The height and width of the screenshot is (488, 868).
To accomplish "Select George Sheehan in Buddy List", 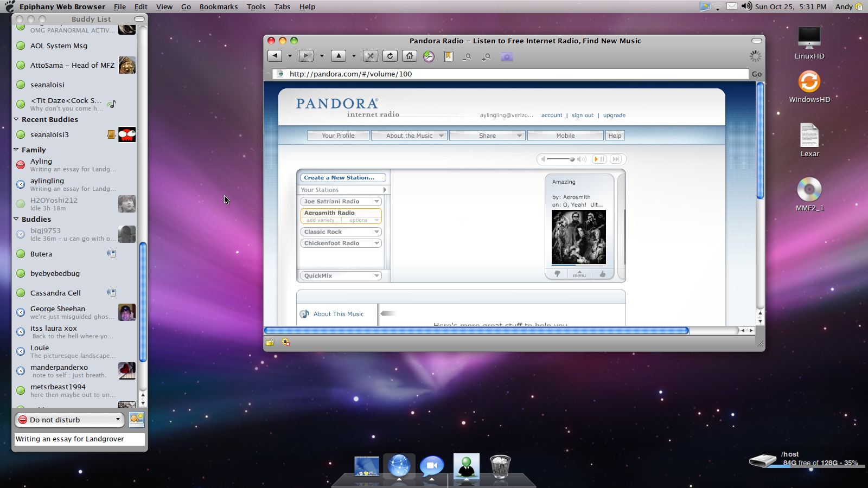I will pos(75,312).
